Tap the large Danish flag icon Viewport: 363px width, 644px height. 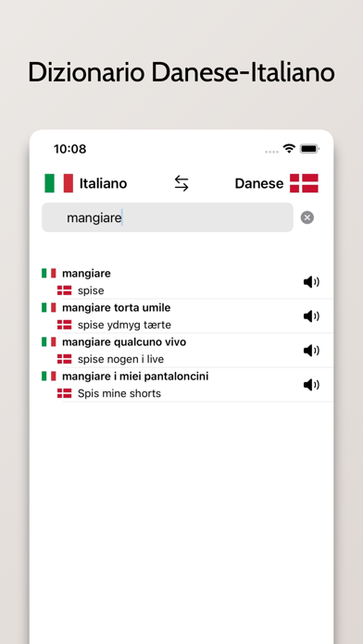pyautogui.click(x=304, y=183)
